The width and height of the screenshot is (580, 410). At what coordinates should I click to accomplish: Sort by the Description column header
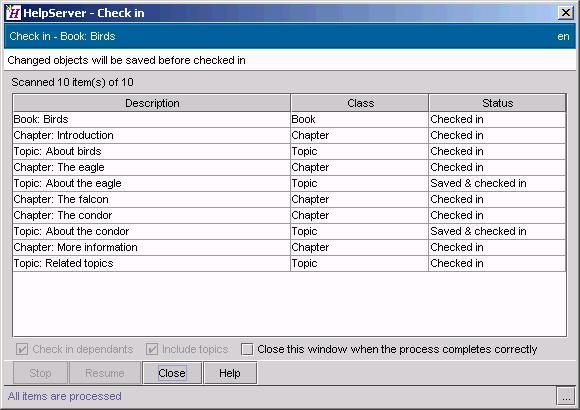pos(152,103)
